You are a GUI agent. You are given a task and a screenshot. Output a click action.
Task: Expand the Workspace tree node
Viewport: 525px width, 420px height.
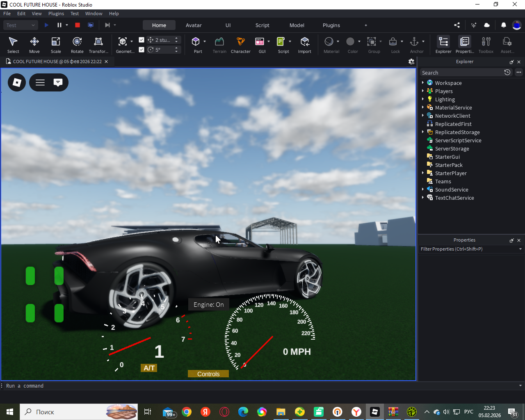click(x=423, y=82)
